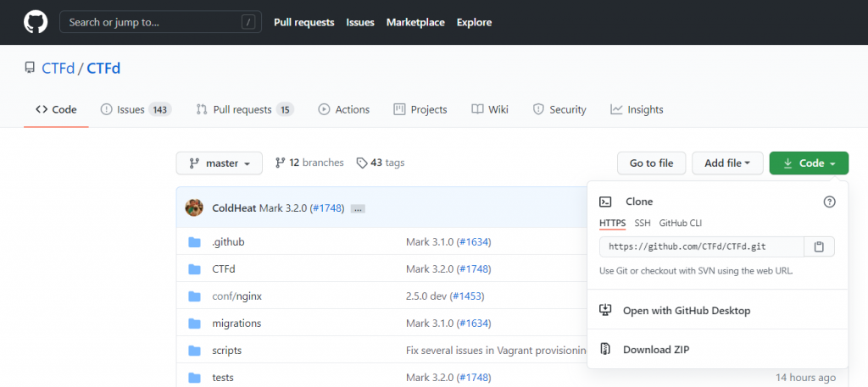Click the Clone help question mark icon
This screenshot has width=868, height=387.
click(x=829, y=202)
